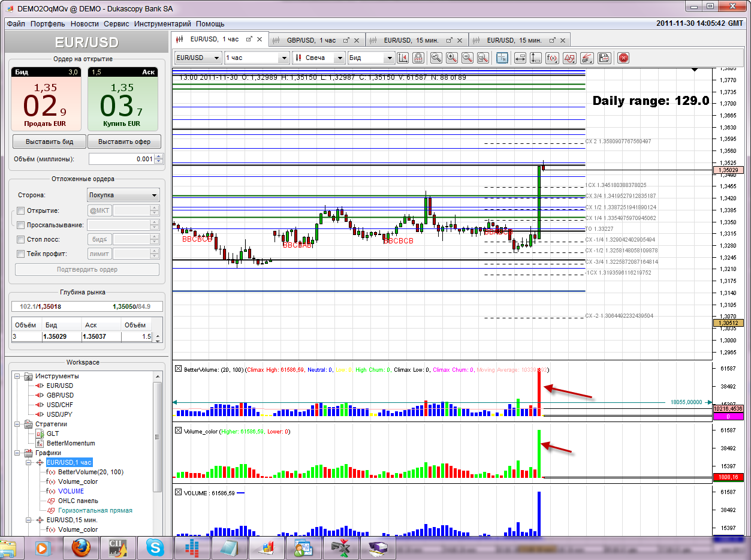
Task: Open the add indicator f(x) toolbar icon
Action: click(x=553, y=58)
